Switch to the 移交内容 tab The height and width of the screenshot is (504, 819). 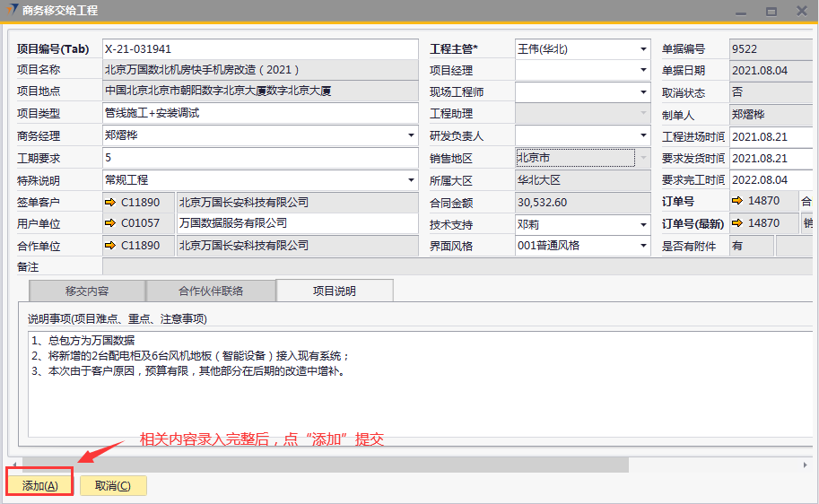coord(87,291)
